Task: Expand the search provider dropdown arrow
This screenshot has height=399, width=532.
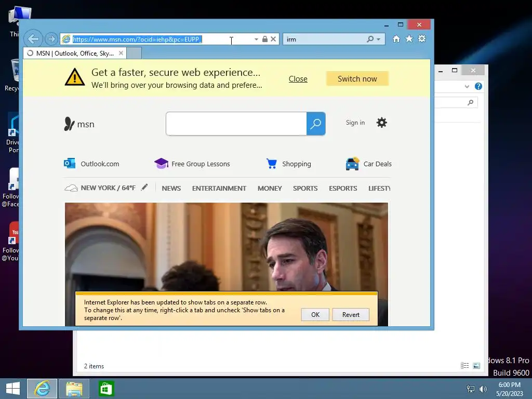Action: point(379,39)
